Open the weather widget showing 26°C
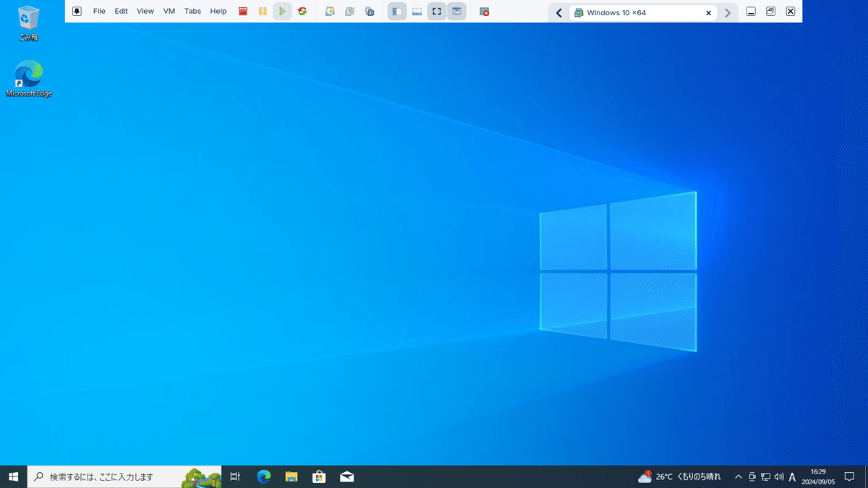Viewport: 868px width, 488px height. (679, 476)
